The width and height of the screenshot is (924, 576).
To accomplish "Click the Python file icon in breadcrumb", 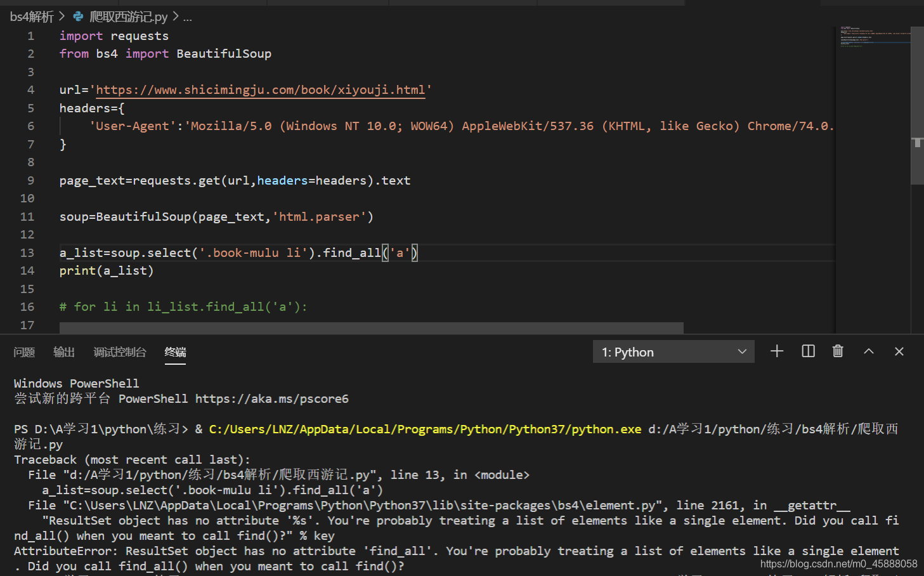I will click(77, 16).
